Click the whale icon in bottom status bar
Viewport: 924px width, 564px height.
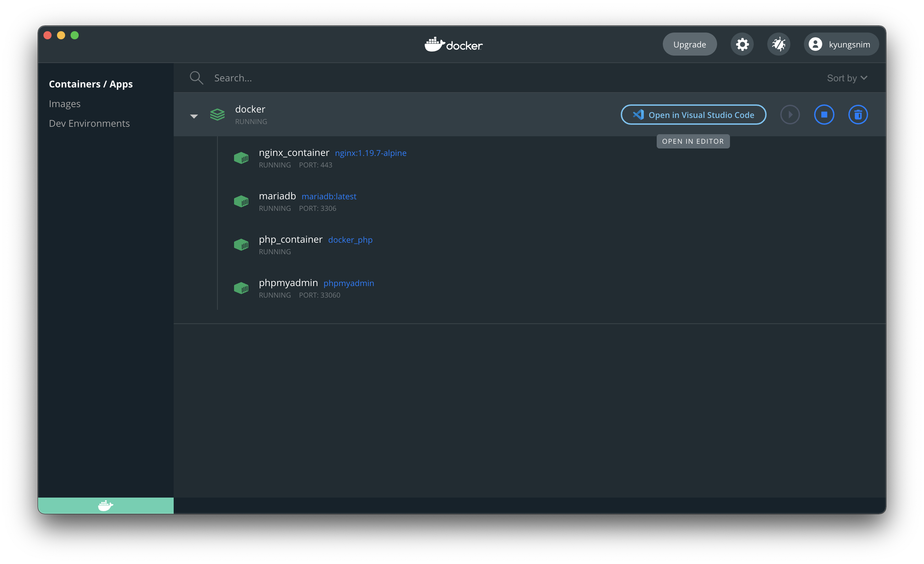click(x=105, y=506)
